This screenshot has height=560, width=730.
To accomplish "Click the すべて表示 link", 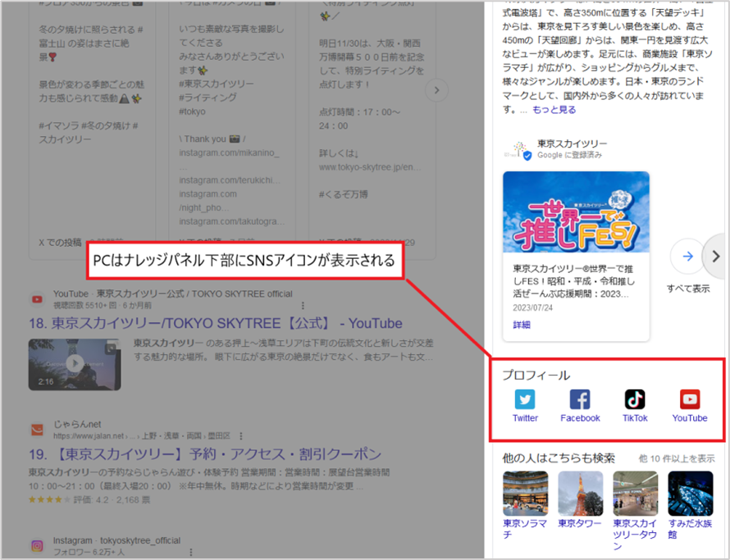I will (688, 289).
